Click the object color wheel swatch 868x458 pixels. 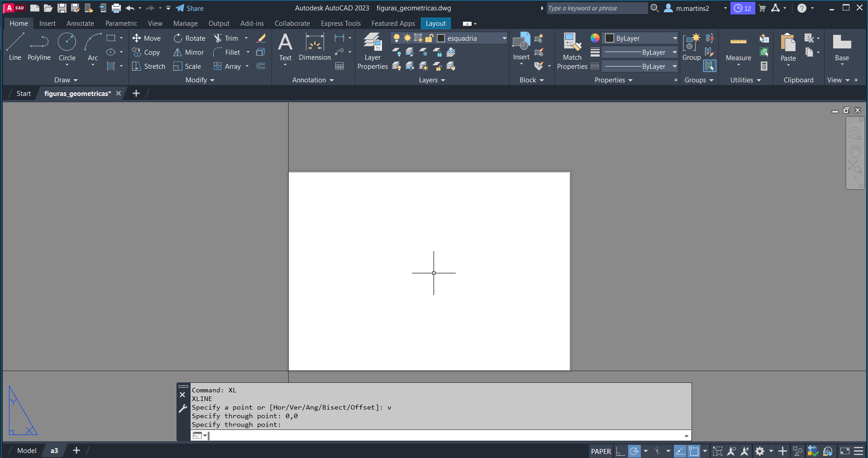pos(595,38)
